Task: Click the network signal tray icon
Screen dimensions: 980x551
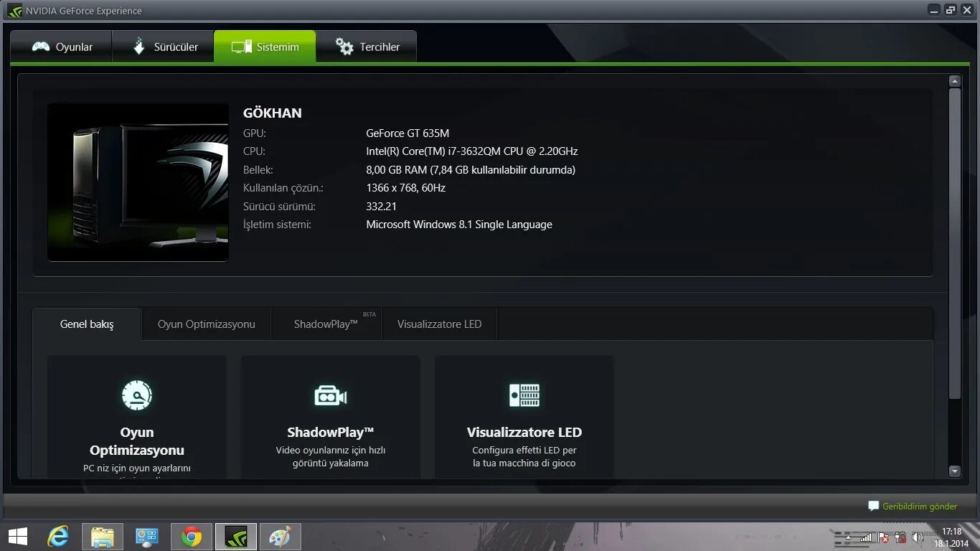Action: click(867, 537)
